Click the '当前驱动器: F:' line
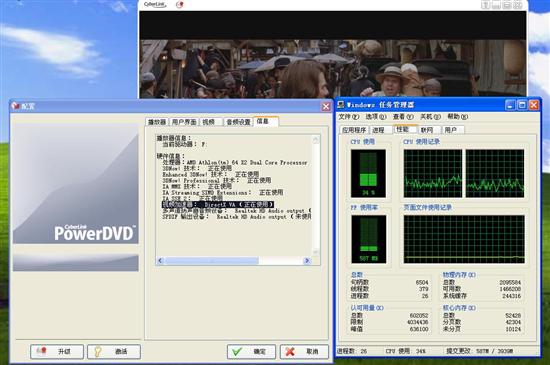The width and height of the screenshot is (550, 365). (x=185, y=144)
